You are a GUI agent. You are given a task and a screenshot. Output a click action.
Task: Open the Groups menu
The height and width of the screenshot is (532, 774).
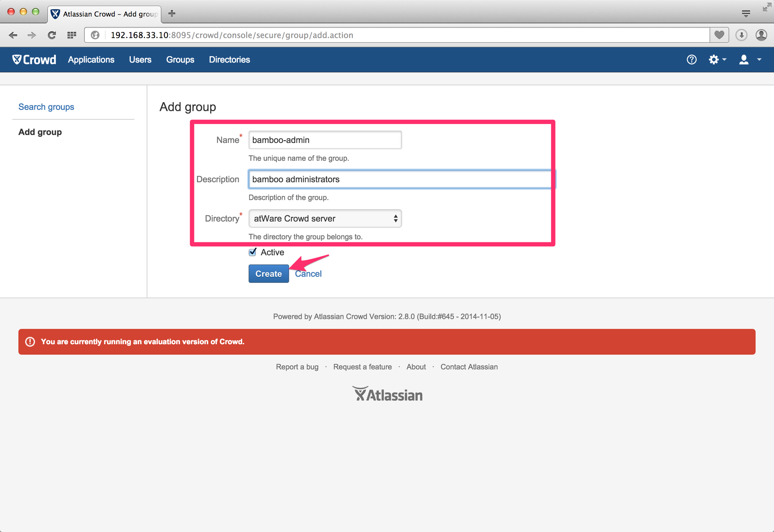tap(180, 60)
